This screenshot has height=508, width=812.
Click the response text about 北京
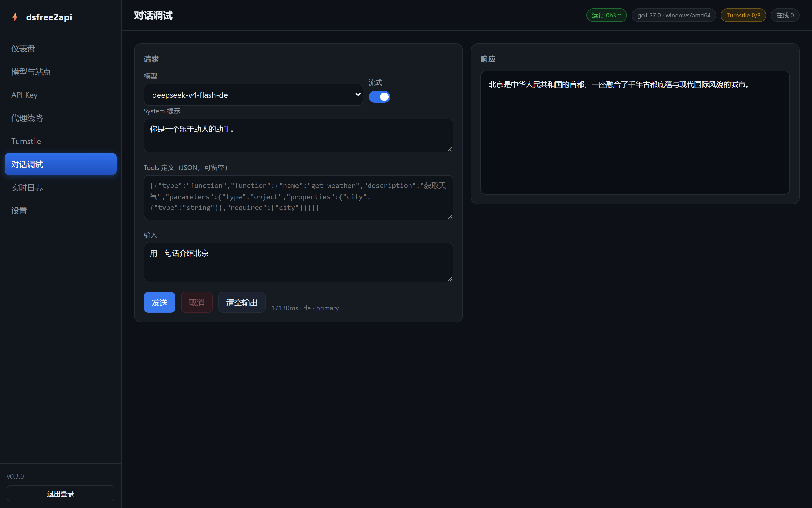(619, 85)
